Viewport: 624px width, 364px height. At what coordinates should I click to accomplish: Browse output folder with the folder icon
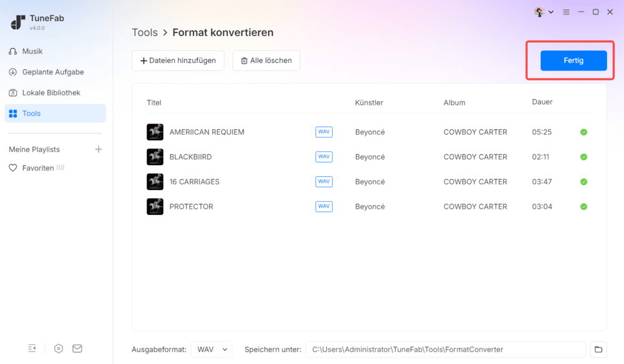(598, 350)
